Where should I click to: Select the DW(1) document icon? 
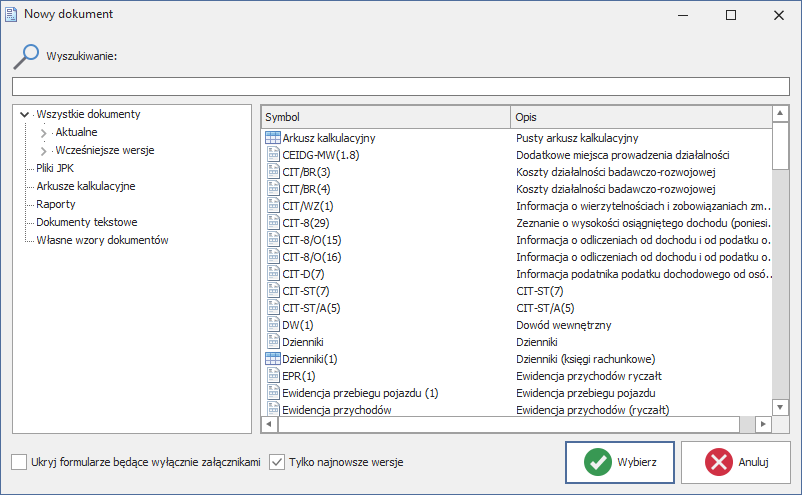[273, 325]
